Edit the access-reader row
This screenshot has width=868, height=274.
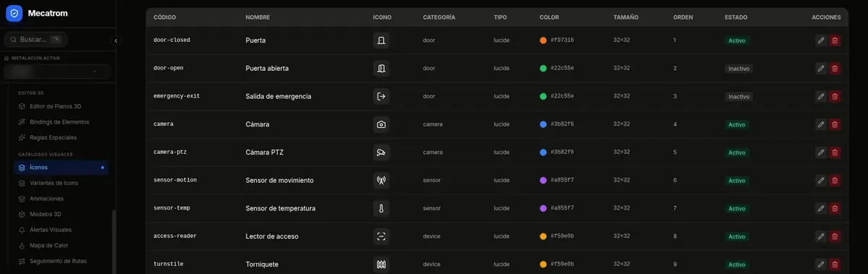(821, 236)
